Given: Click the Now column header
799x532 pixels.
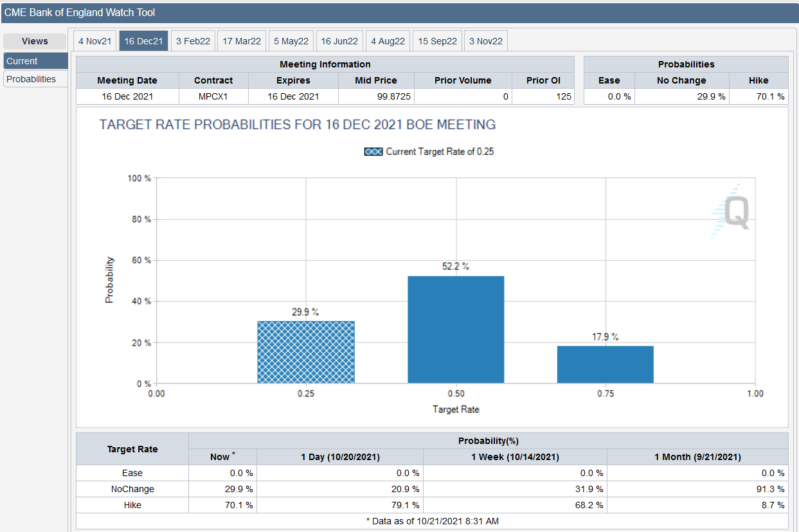Looking at the screenshot, I should (222, 457).
